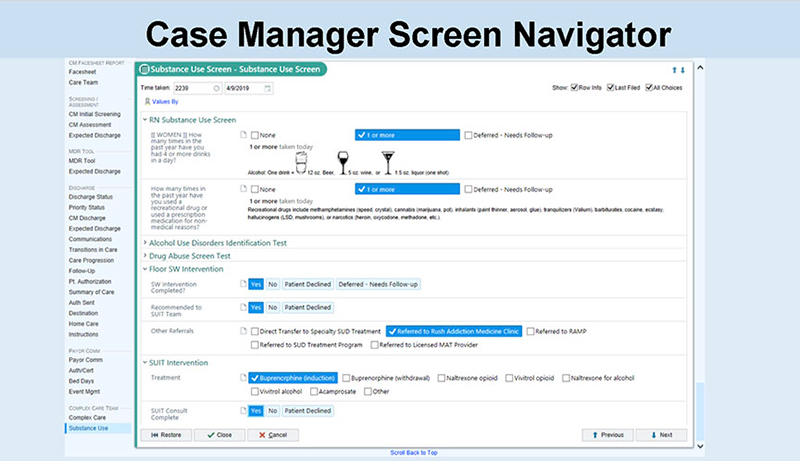Click the clock icon beside Time taken
800x461 pixels.
pyautogui.click(x=216, y=89)
